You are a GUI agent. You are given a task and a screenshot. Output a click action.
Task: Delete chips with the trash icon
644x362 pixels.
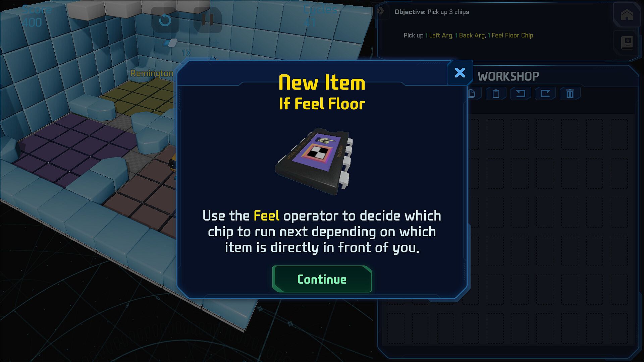[x=570, y=94]
